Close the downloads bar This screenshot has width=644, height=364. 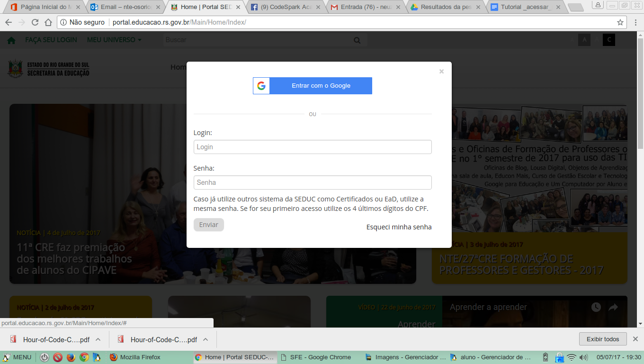click(x=635, y=339)
